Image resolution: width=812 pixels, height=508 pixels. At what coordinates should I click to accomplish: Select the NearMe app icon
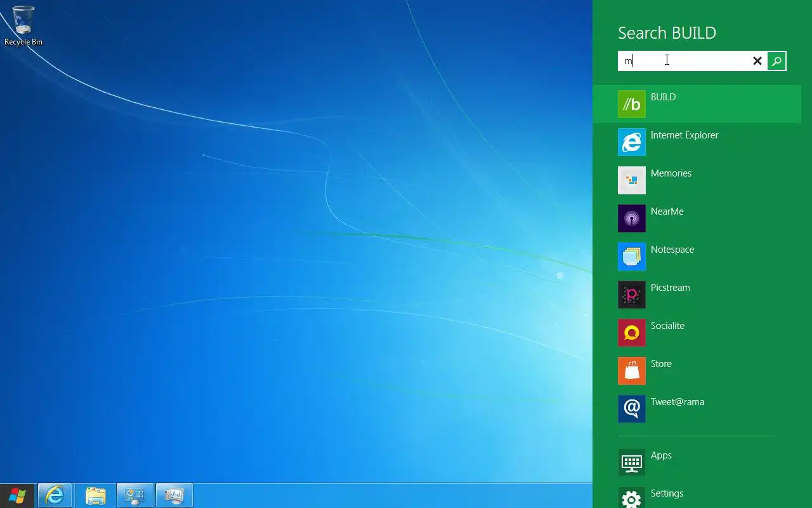point(631,218)
